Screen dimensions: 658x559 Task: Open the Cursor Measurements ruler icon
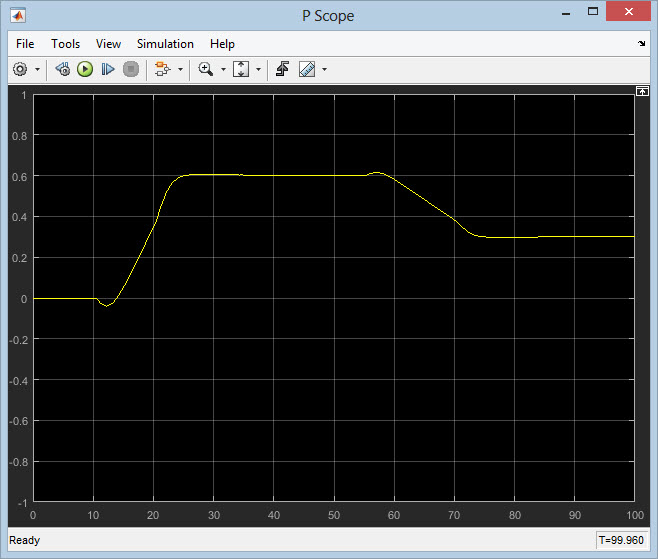pos(307,69)
